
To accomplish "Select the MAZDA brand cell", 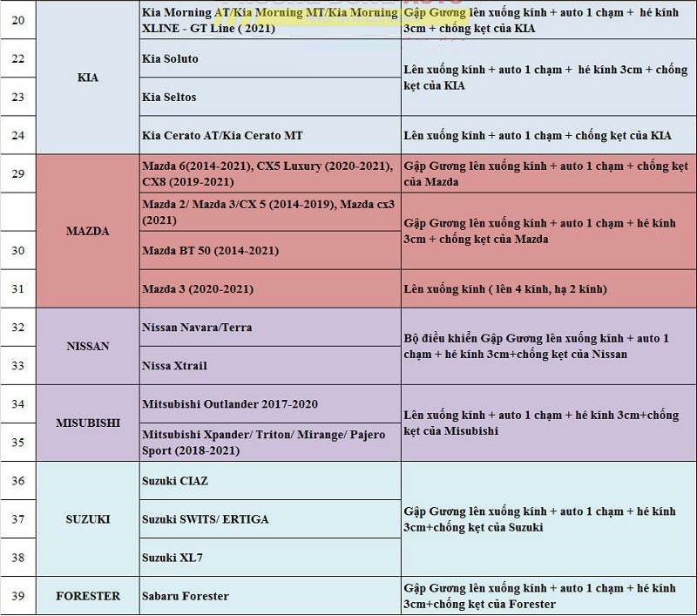I will point(88,231).
